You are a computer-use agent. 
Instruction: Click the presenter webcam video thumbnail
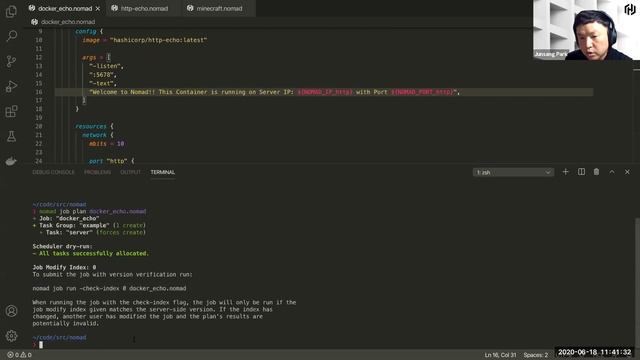(586, 30)
